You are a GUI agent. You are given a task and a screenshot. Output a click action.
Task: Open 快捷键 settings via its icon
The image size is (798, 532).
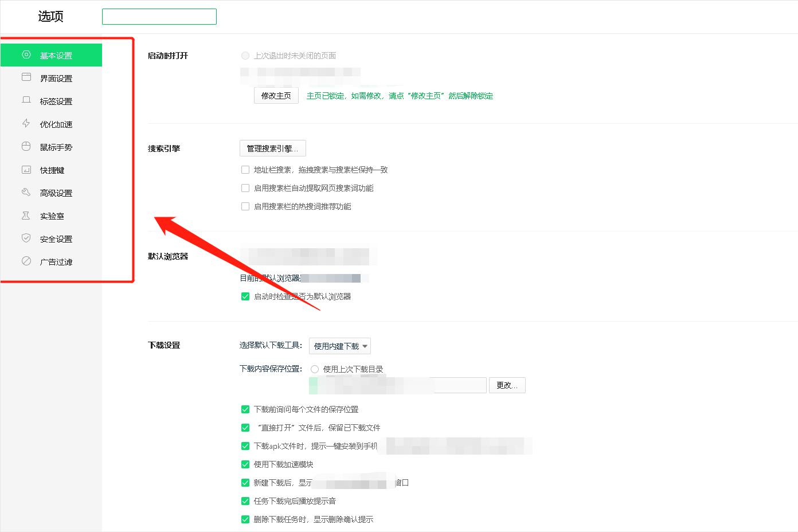[26, 169]
